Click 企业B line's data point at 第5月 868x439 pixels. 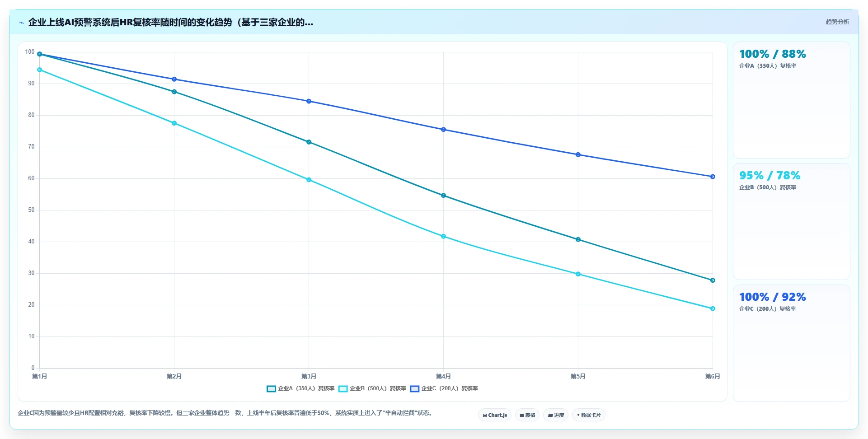point(578,274)
